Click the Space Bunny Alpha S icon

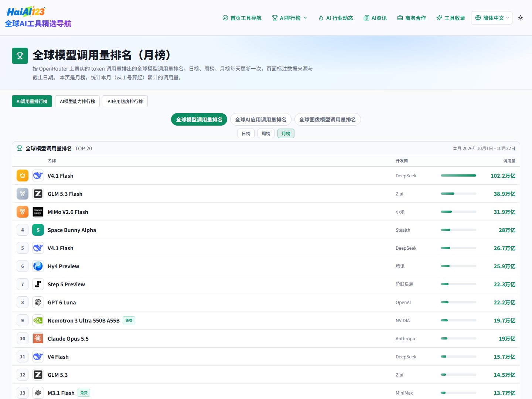click(38, 230)
